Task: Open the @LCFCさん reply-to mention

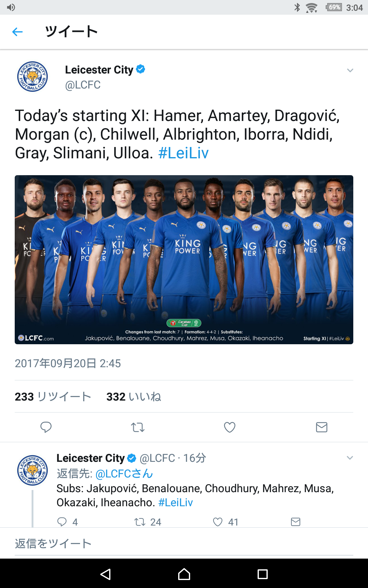Action: (124, 474)
